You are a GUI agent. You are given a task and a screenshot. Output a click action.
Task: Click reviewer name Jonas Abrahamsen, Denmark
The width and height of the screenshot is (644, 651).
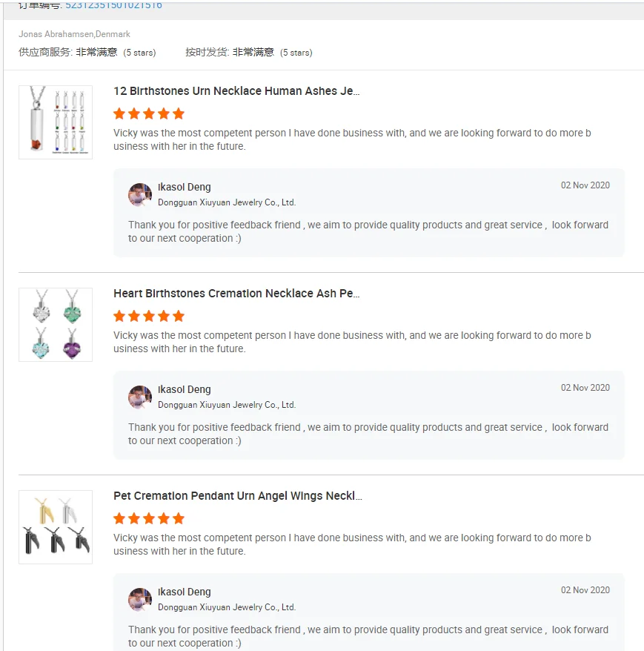click(x=74, y=34)
